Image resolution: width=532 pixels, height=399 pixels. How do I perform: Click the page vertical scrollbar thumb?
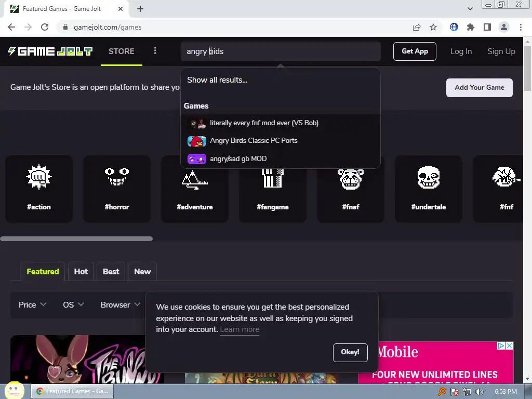[x=528, y=67]
